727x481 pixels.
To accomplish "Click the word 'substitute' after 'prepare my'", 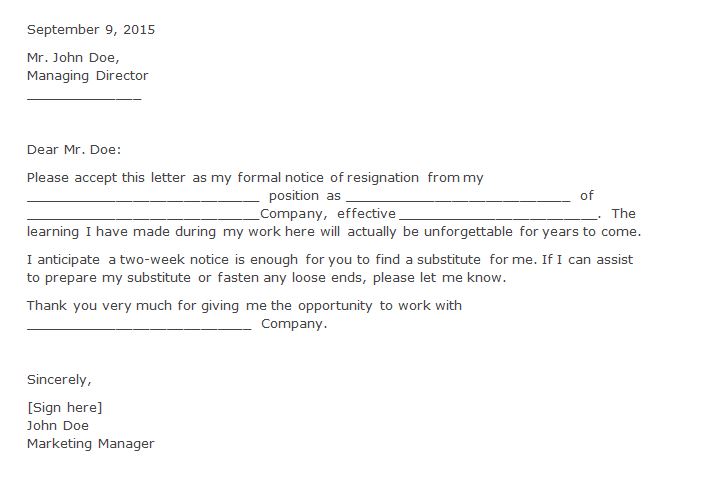I will pyautogui.click(x=159, y=277).
